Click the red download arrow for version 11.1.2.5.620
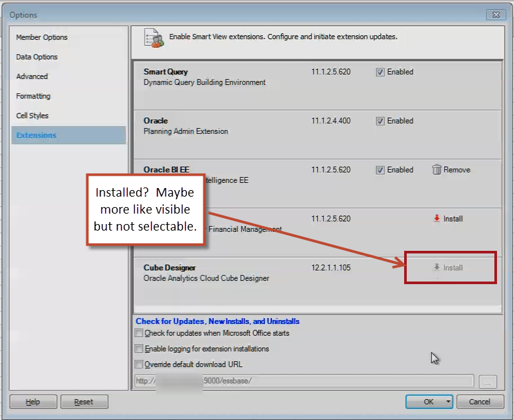Viewport: 514px width, 420px height. 437,218
